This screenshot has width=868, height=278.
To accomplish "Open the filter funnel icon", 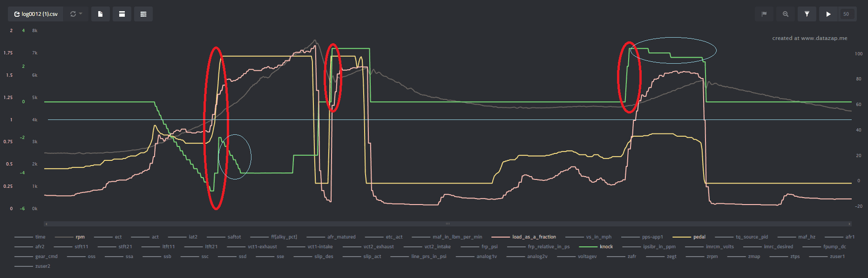I will 807,14.
